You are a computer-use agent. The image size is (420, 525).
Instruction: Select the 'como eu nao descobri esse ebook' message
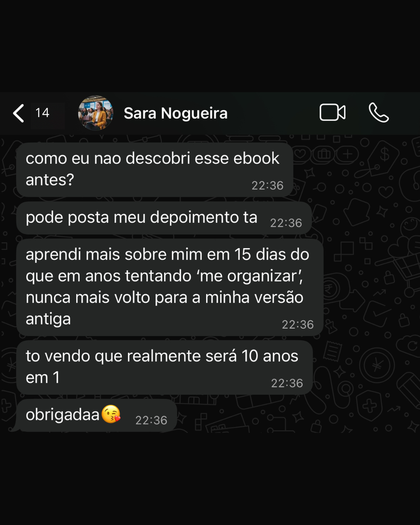155,170
